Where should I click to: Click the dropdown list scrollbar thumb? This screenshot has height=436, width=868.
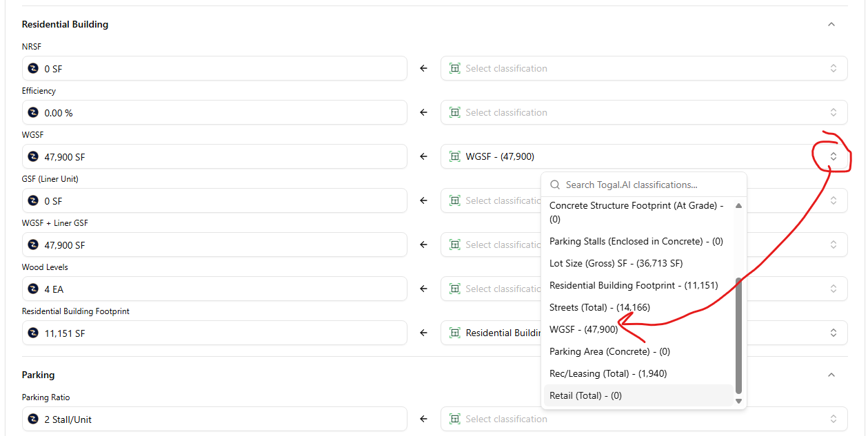[738, 334]
